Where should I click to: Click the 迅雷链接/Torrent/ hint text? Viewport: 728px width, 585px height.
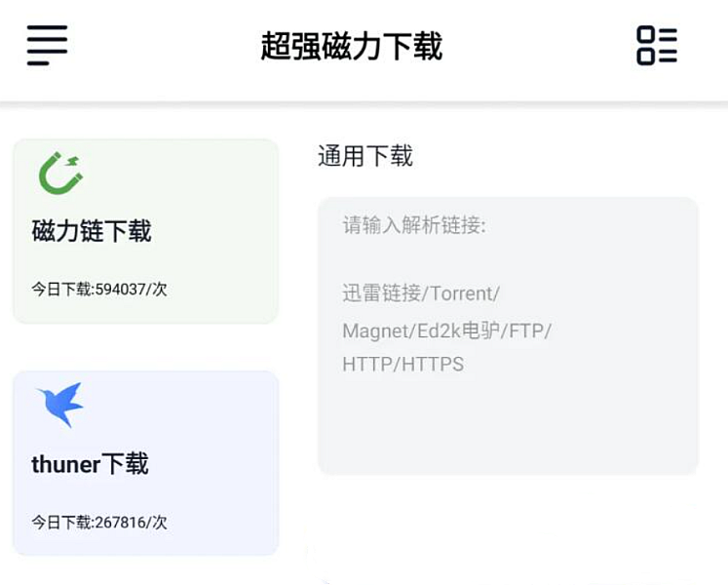[420, 292]
